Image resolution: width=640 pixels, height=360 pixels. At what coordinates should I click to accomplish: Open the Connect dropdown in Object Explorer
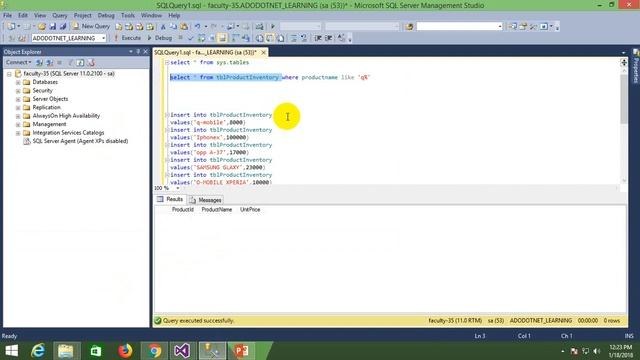click(x=18, y=62)
